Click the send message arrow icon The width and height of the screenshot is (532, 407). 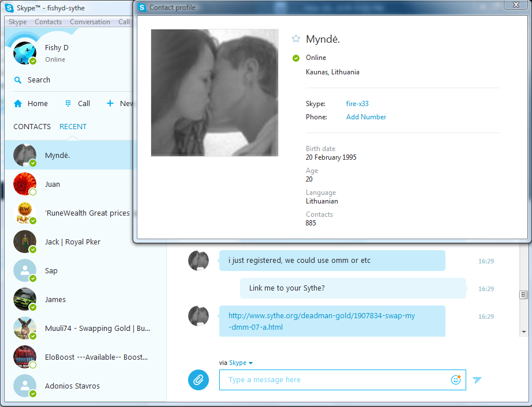pos(477,380)
